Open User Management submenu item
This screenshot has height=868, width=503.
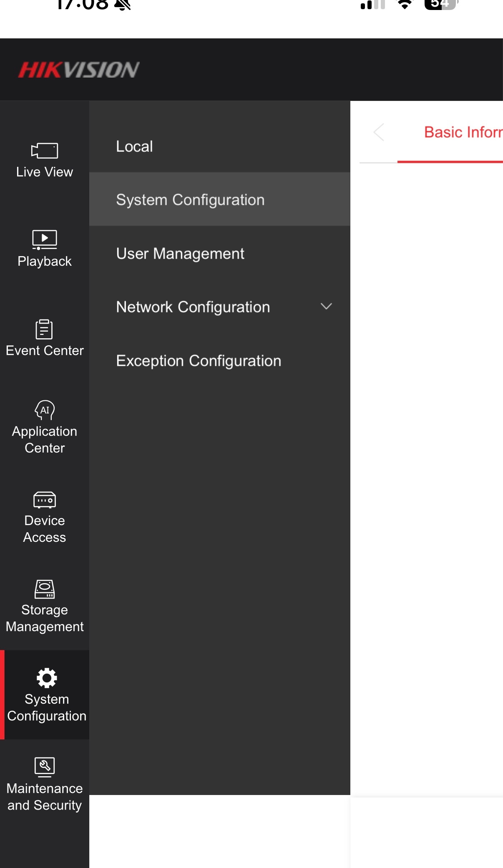180,254
